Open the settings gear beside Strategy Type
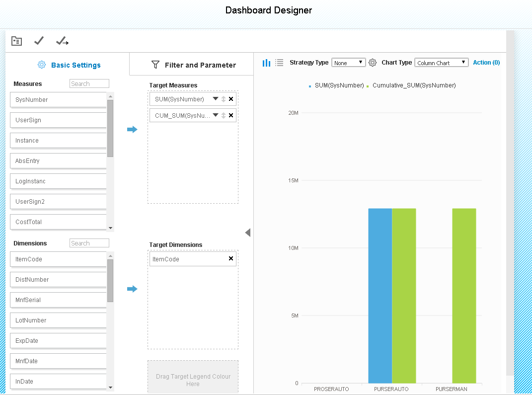 [373, 63]
